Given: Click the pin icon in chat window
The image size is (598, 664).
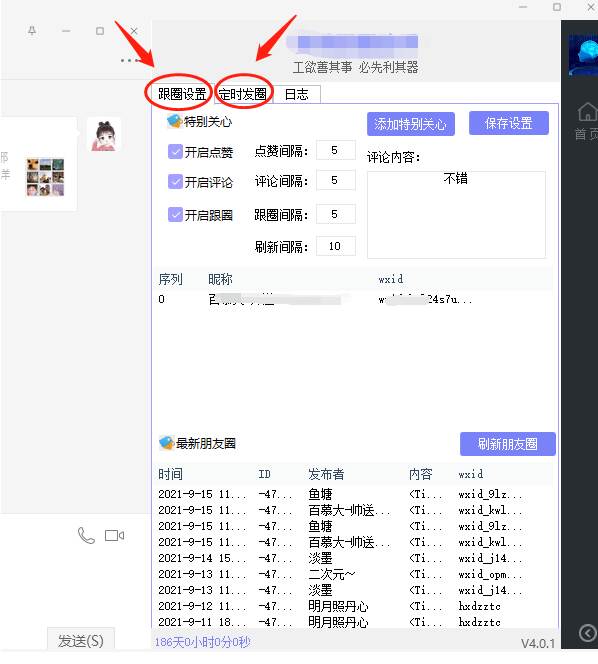Looking at the screenshot, I should pos(32,31).
